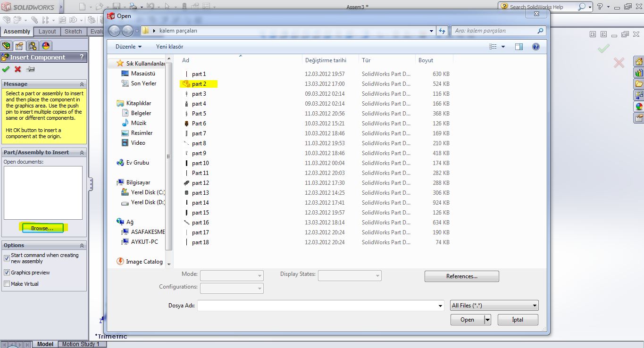Viewport: 644px width, 348px height.
Task: Open the All Files type dropdown
Action: 494,306
